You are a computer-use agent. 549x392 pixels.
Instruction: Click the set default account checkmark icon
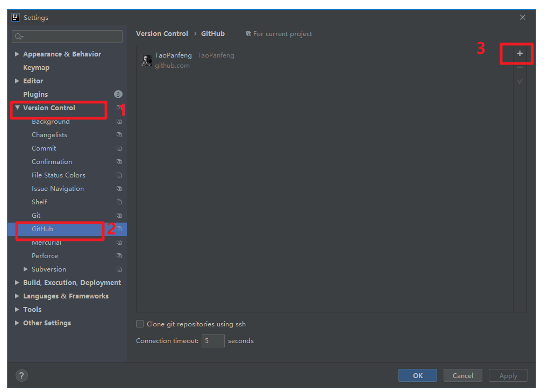point(520,81)
